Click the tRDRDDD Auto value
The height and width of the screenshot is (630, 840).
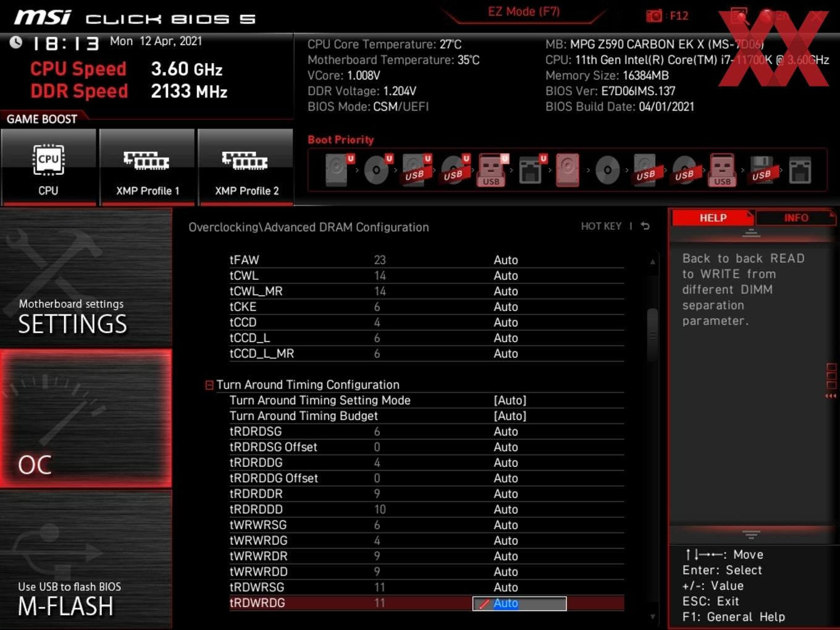506,510
